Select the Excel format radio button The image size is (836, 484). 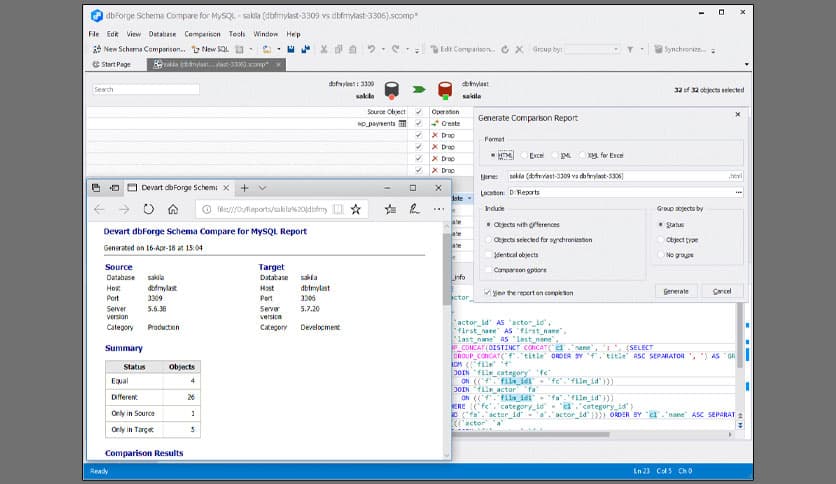[525, 155]
